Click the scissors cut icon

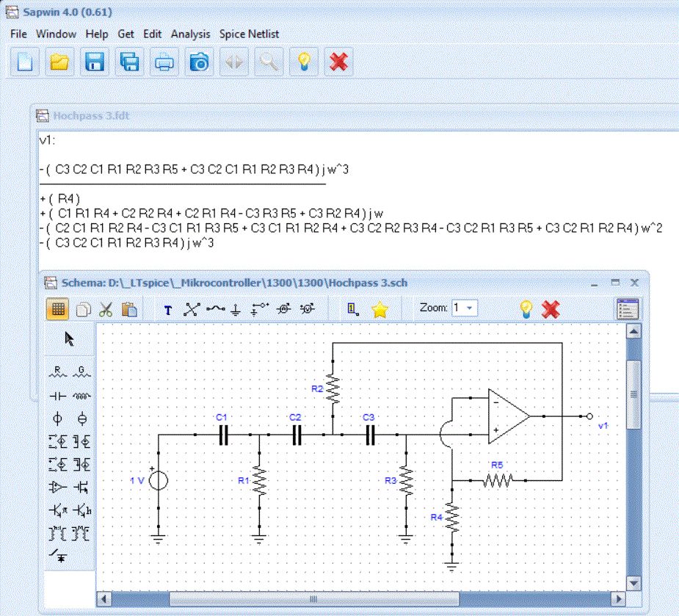click(x=106, y=309)
